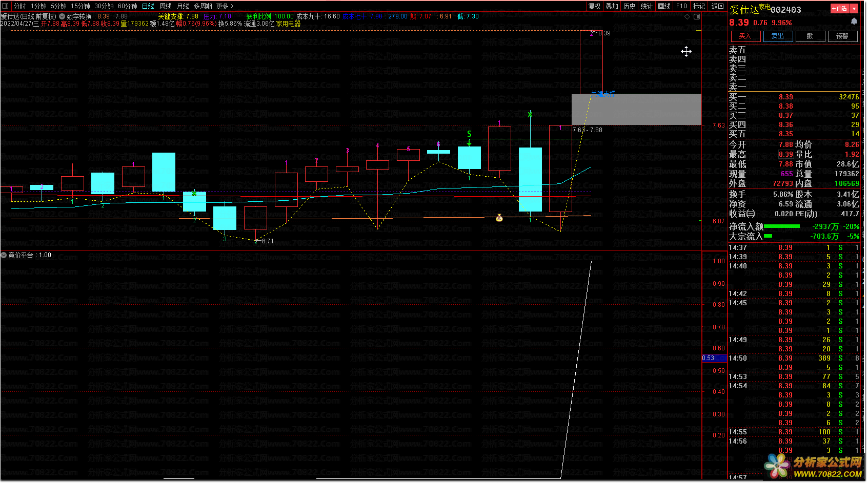
Task: Click the 买一 volume 32476
Action: pyautogui.click(x=849, y=97)
